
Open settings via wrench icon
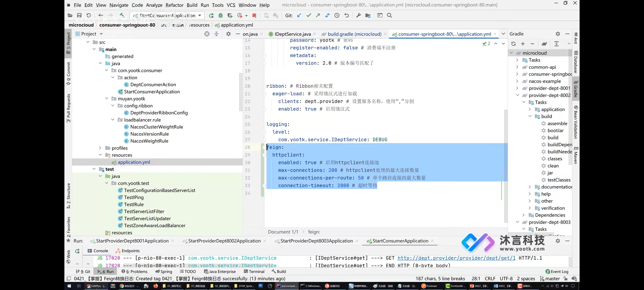coord(358,16)
